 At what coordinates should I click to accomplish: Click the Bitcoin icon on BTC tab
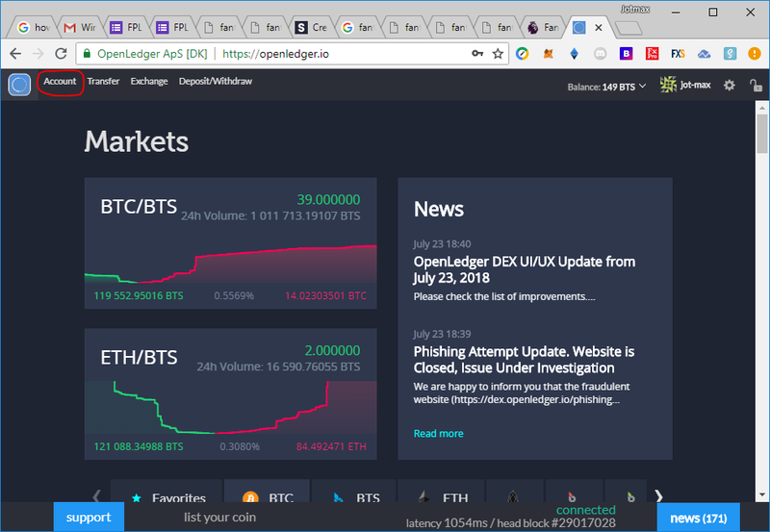pyautogui.click(x=250, y=496)
